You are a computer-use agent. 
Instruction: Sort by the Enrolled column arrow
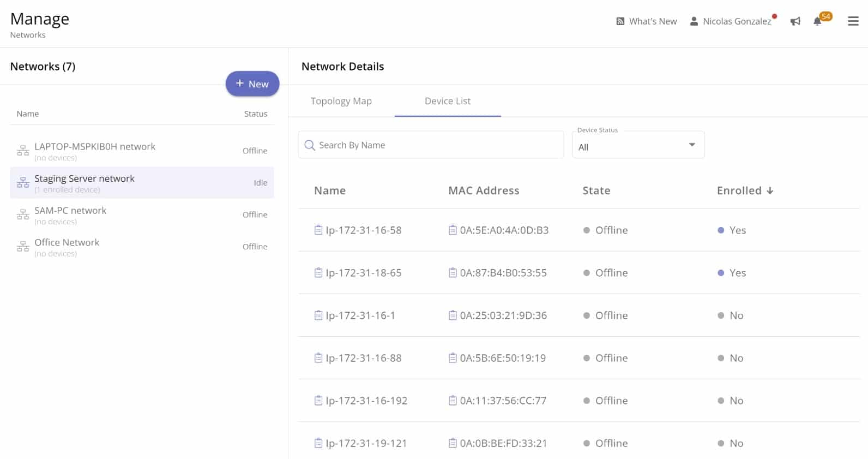tap(770, 190)
